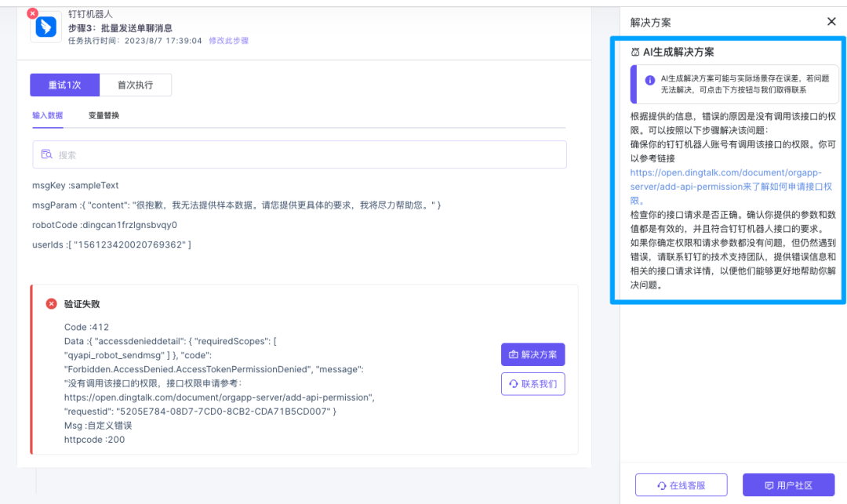Click the task execution time 2023/8/7 17:39:04
The height and width of the screenshot is (504, 847).
[163, 41]
